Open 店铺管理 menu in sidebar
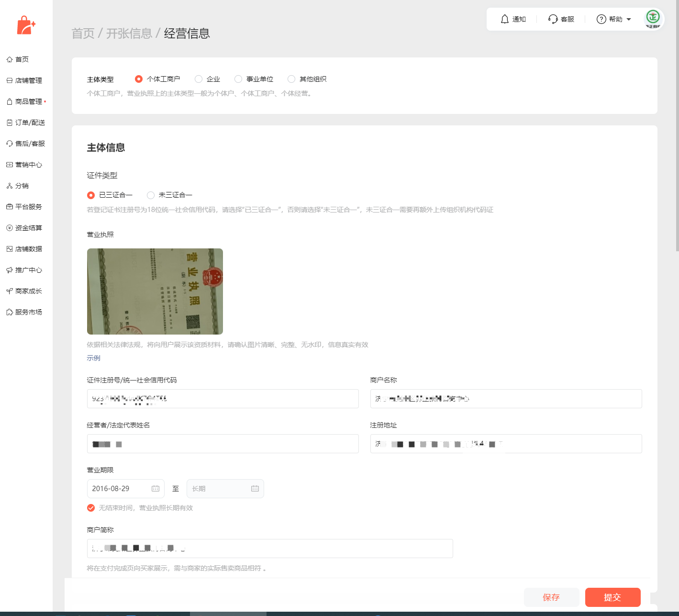The image size is (679, 616). 28,80
